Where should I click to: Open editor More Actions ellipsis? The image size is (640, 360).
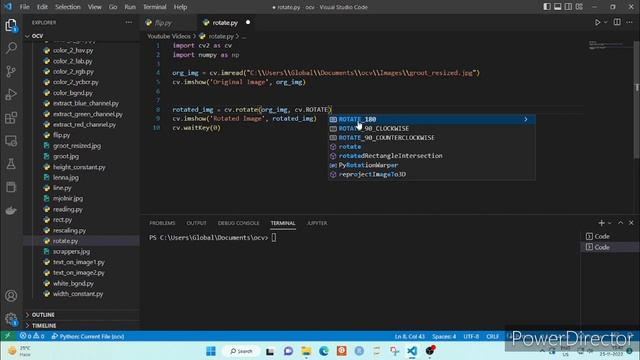(629, 22)
